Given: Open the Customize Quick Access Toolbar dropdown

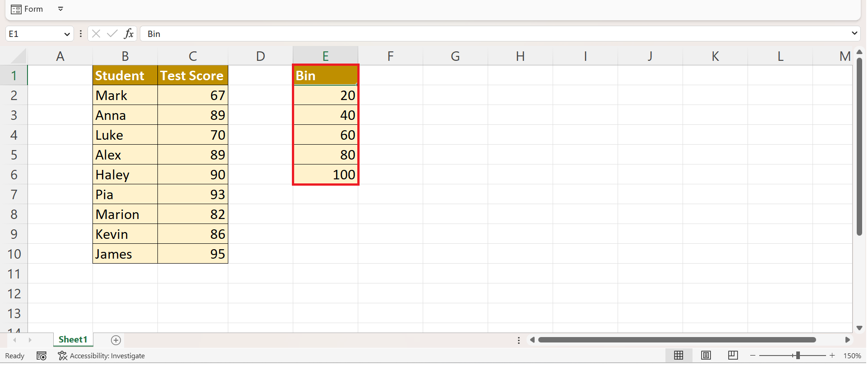Looking at the screenshot, I should [x=60, y=9].
